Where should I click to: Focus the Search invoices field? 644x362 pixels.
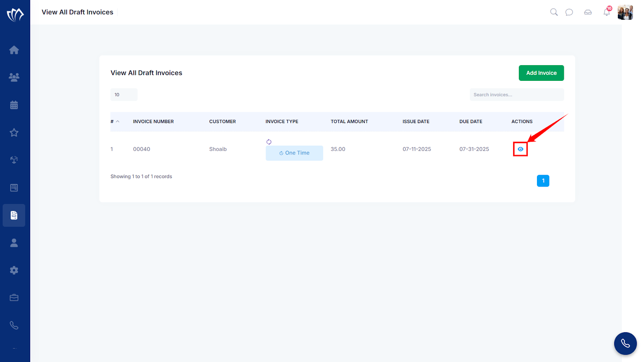(x=517, y=95)
